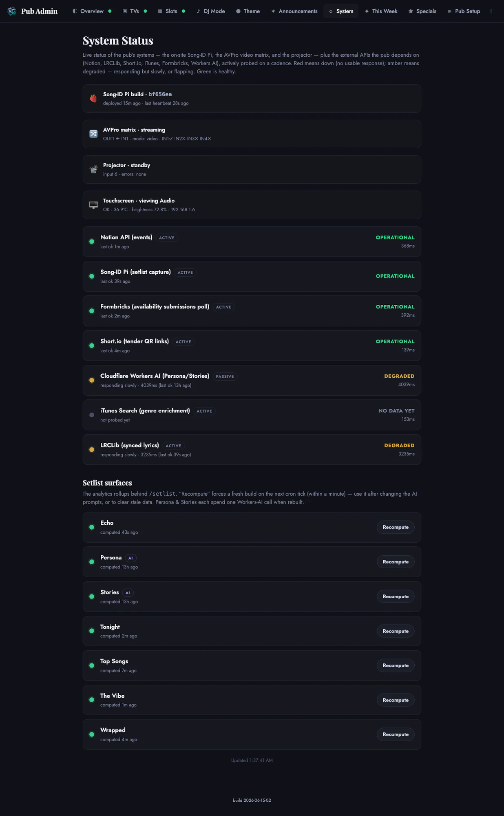
Task: Click the AVPro matrix shuffle icon
Action: (x=93, y=134)
